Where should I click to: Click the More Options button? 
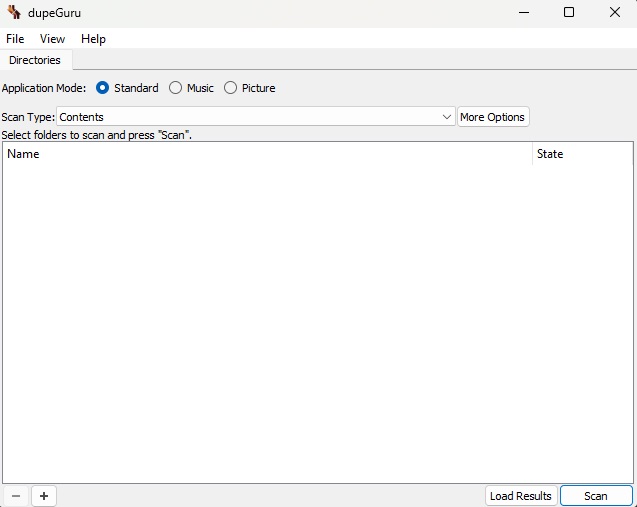coord(493,117)
